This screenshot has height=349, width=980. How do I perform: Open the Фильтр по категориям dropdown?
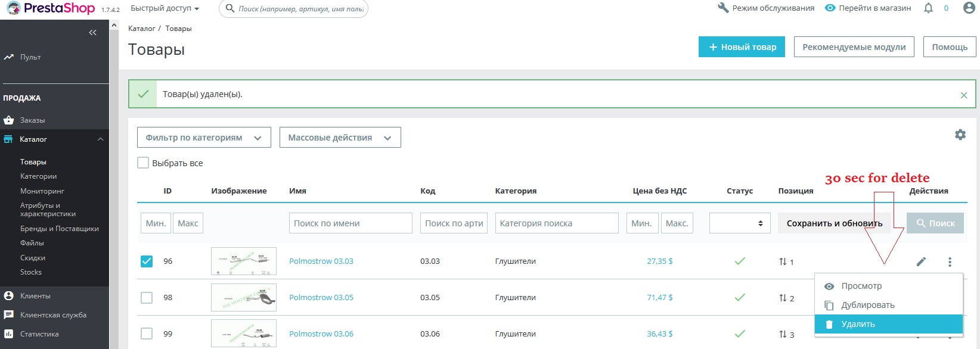(204, 138)
